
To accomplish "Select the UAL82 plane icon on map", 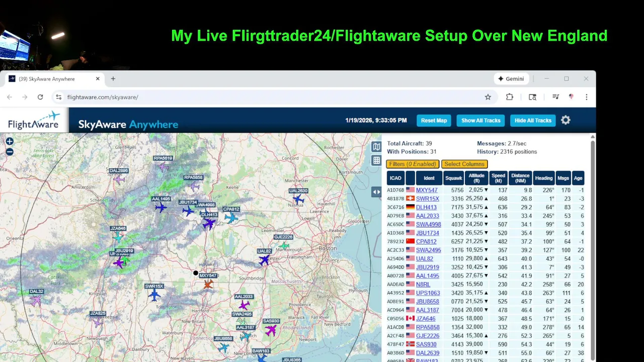I will point(264,260).
